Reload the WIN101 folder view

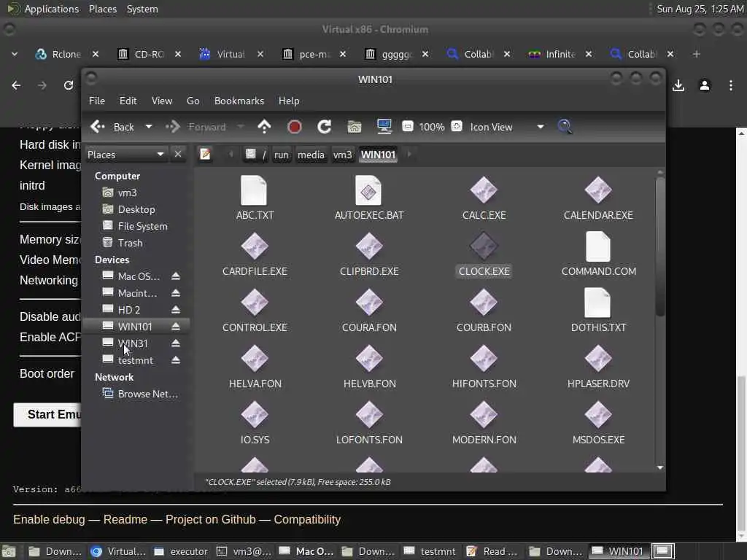click(324, 127)
